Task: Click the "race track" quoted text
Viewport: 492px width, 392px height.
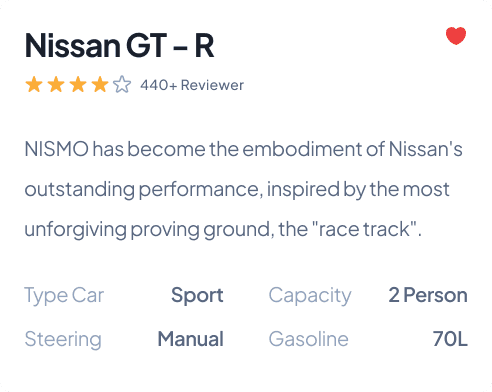Action: 364,229
